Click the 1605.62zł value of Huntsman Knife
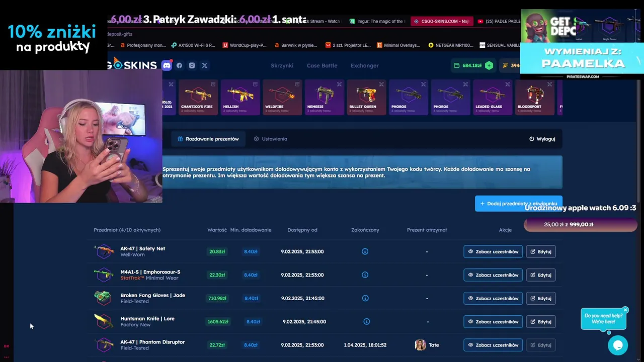 (x=218, y=322)
